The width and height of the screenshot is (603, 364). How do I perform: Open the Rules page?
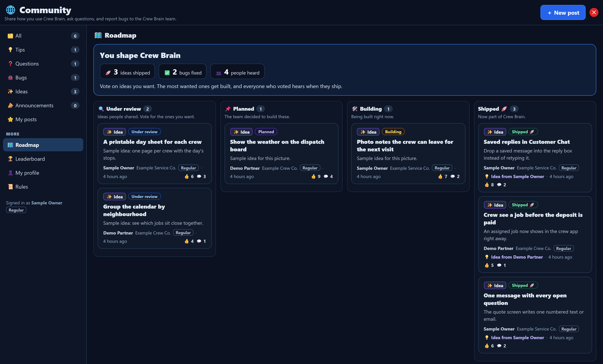tap(43, 187)
